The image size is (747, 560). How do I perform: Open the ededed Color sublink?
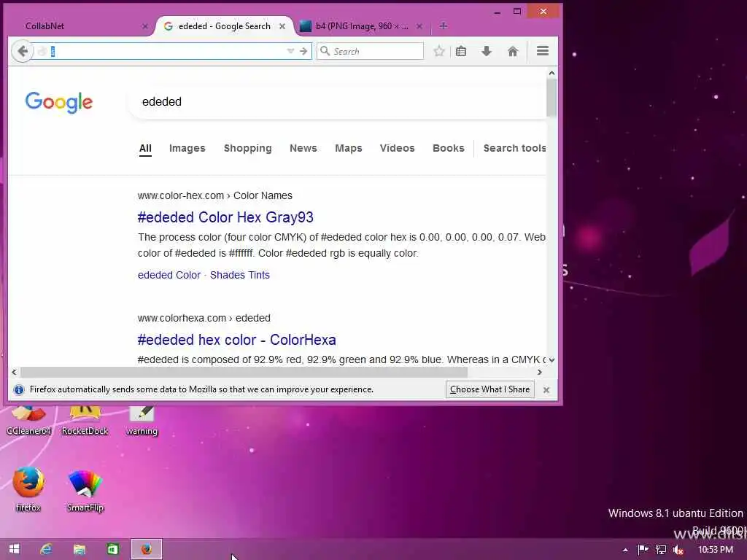[x=169, y=275]
